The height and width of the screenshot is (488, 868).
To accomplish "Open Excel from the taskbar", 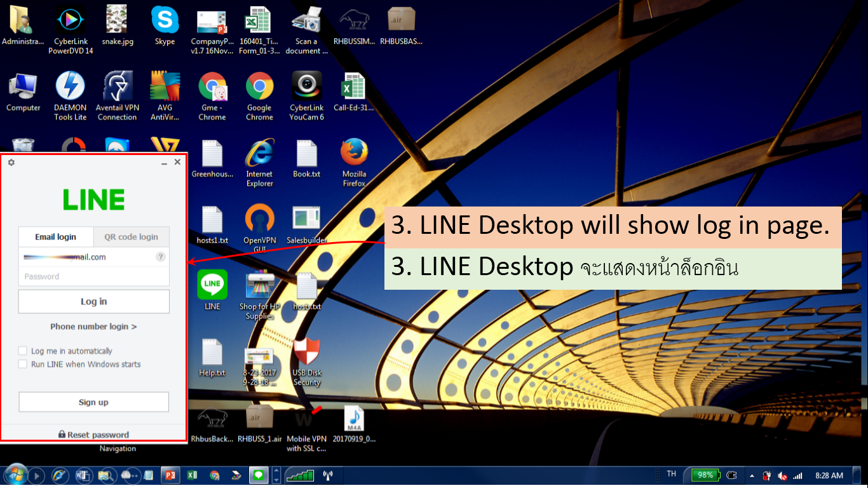I will click(x=192, y=475).
